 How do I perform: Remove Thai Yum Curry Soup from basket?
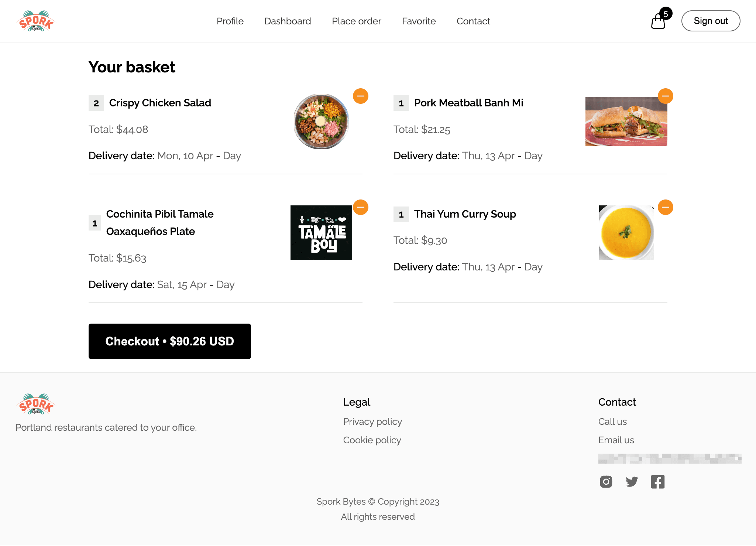(666, 207)
